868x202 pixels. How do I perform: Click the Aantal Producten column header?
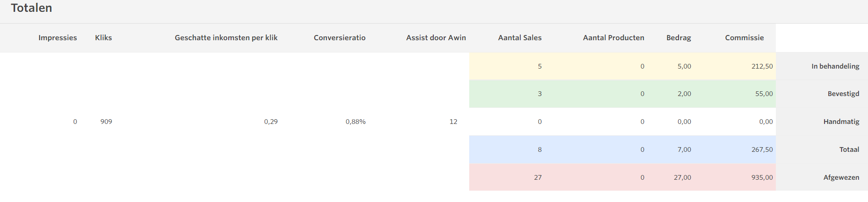tap(614, 38)
